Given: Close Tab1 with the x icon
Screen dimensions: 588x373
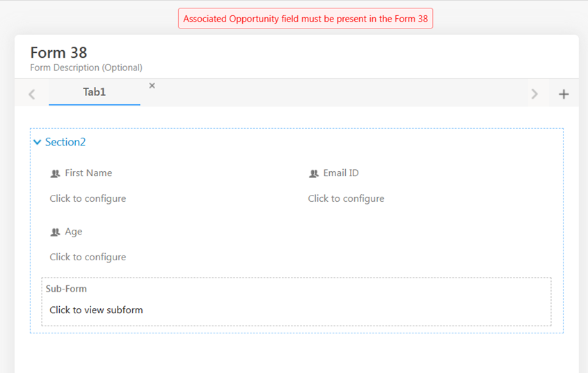Looking at the screenshot, I should [152, 86].
